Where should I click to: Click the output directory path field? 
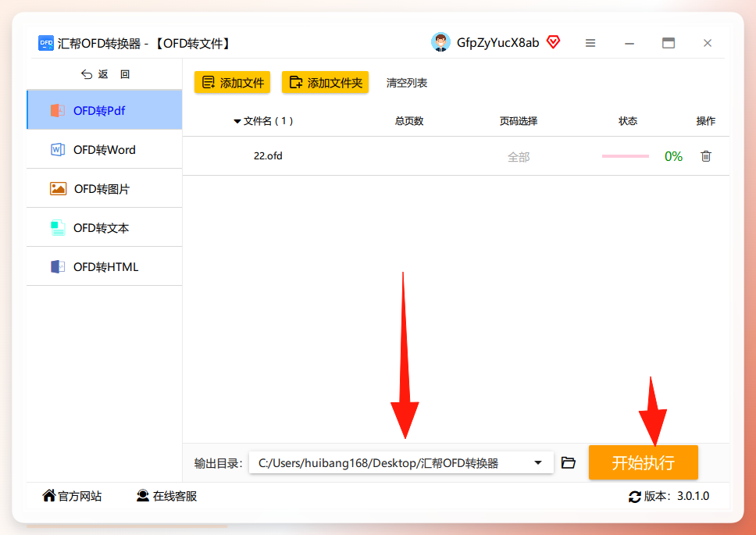[x=401, y=462]
